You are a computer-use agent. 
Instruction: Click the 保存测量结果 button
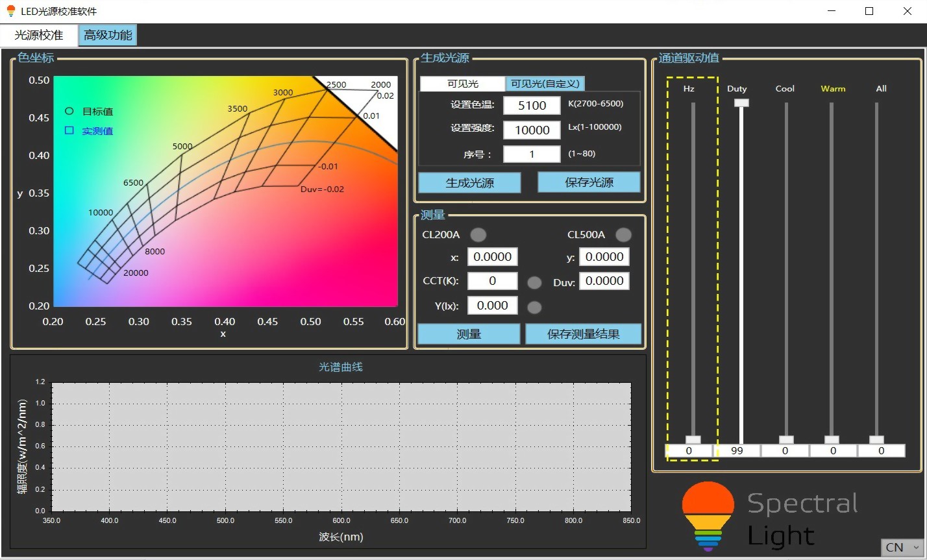[583, 334]
